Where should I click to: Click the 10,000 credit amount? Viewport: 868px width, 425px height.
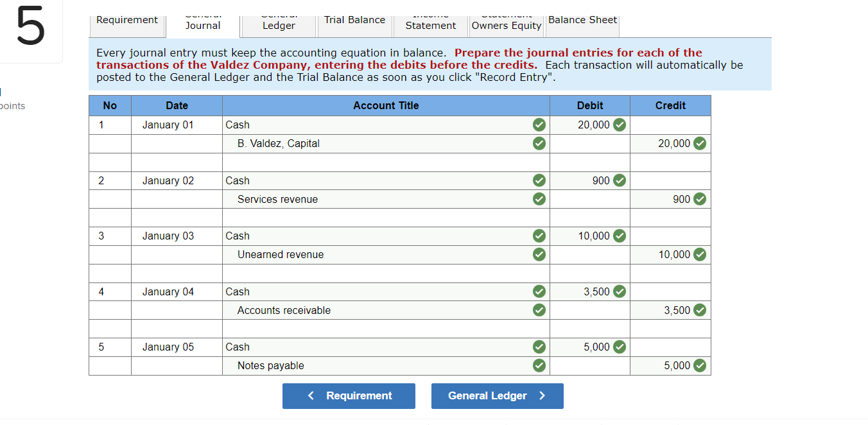pyautogui.click(x=674, y=254)
